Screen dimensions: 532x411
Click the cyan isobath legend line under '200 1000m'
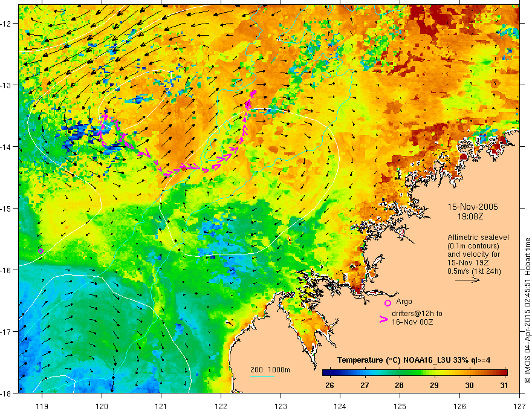[262, 376]
